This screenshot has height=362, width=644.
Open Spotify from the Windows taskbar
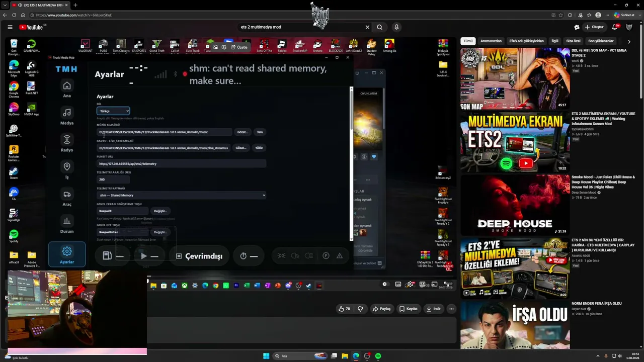click(x=378, y=356)
